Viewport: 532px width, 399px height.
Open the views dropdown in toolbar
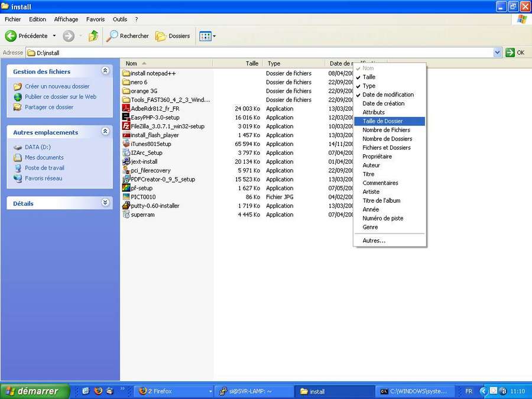(207, 36)
